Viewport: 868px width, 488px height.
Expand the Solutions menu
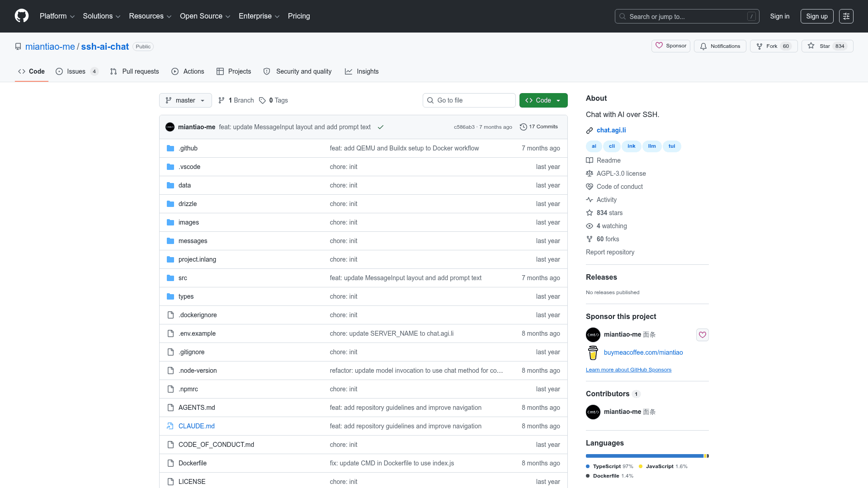point(102,16)
